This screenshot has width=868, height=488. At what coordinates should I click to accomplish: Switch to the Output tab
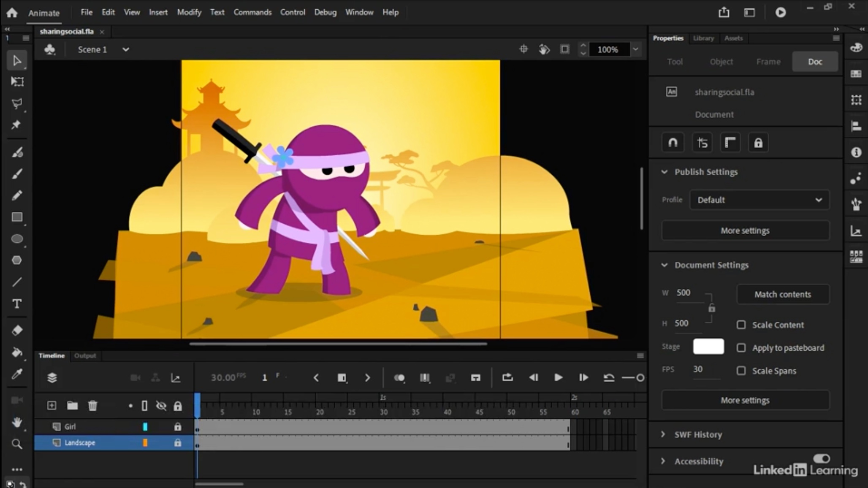point(84,355)
